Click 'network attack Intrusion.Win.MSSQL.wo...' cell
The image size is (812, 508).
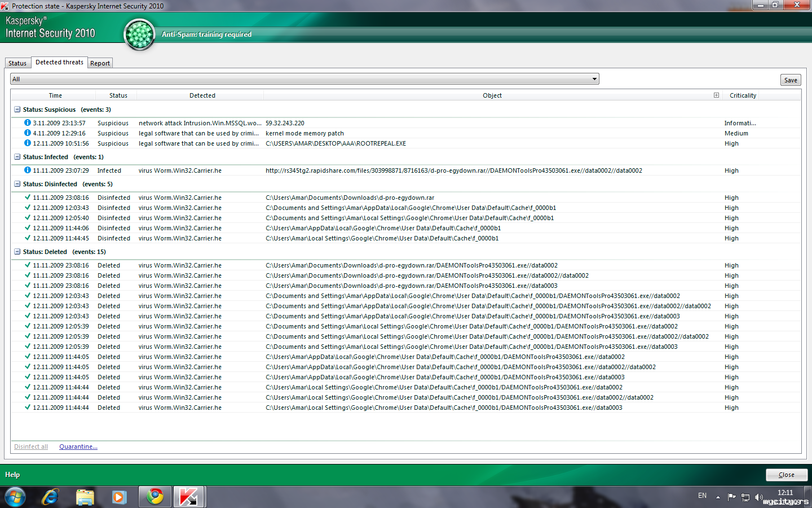[200, 123]
